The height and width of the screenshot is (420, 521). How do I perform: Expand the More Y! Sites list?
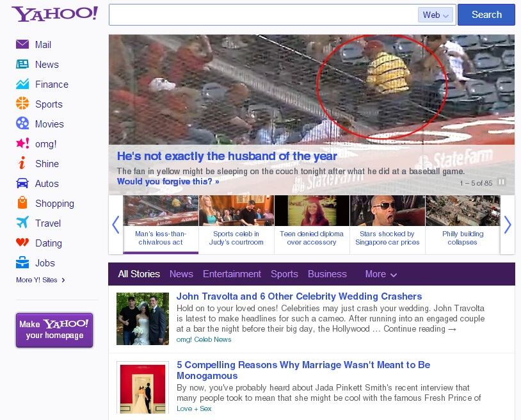(40, 280)
